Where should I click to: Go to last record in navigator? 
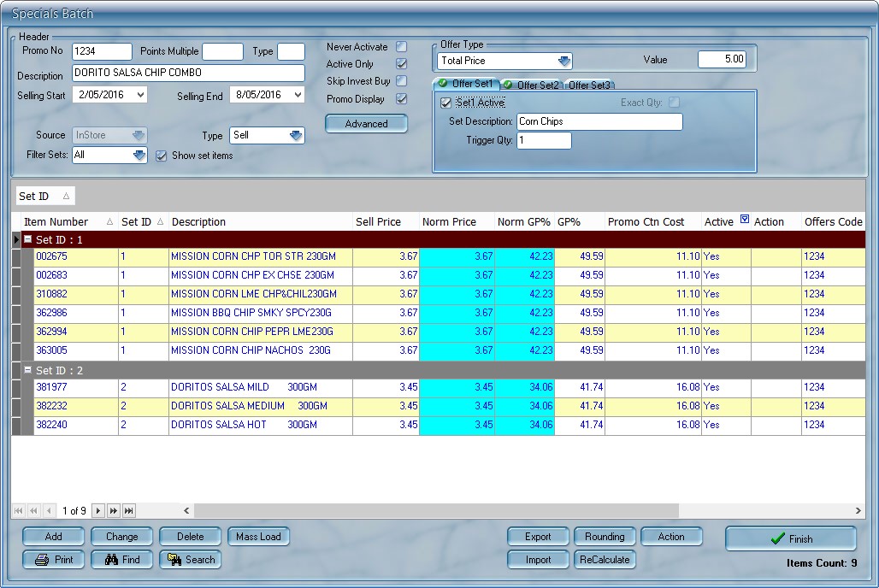coord(129,510)
